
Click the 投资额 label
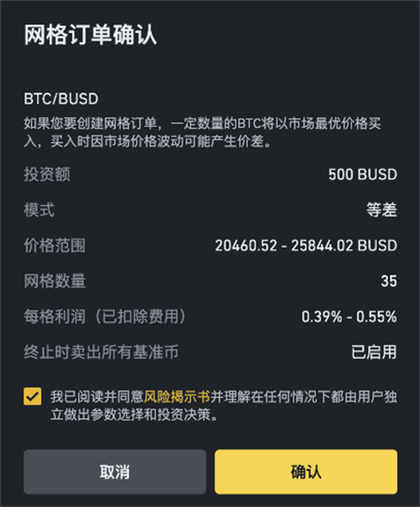47,175
